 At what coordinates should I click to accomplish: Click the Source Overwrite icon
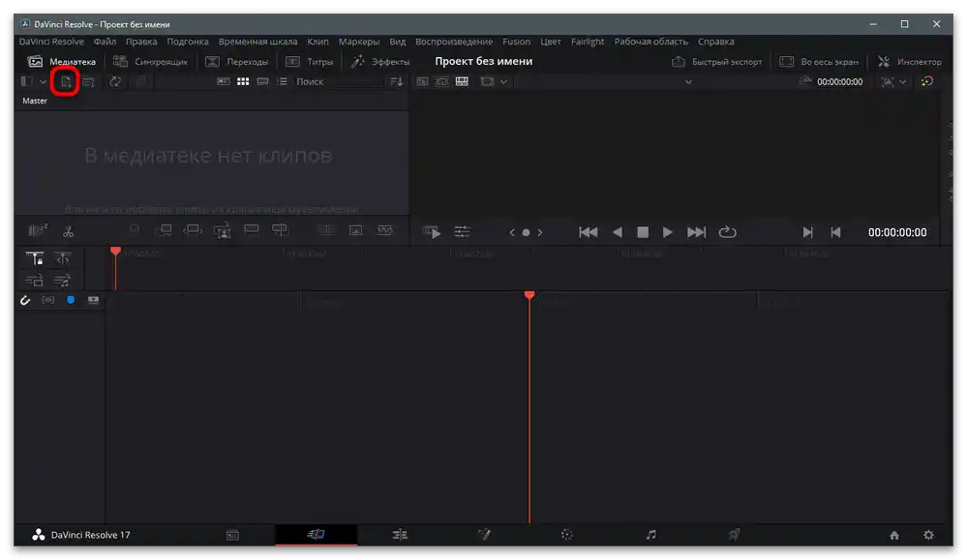(x=280, y=230)
